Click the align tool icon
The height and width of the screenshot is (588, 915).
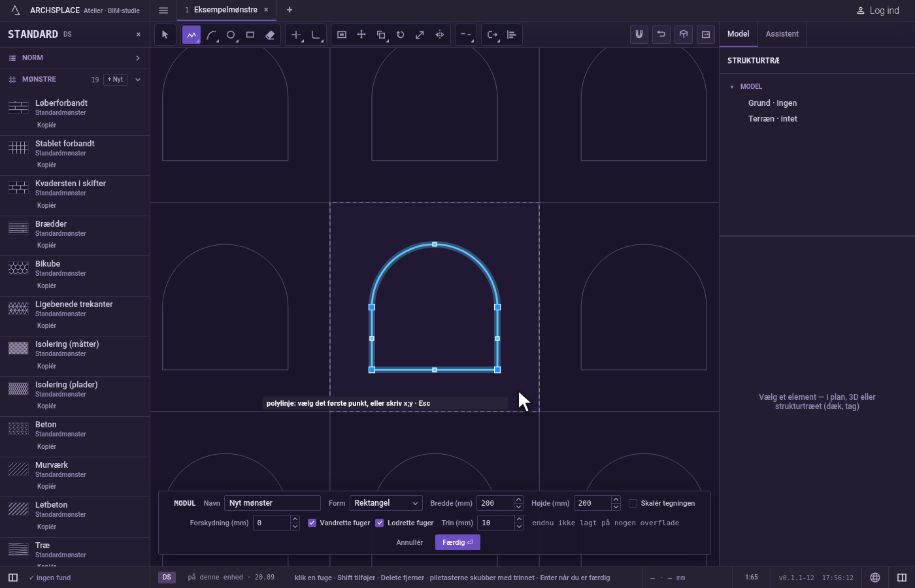pyautogui.click(x=512, y=35)
